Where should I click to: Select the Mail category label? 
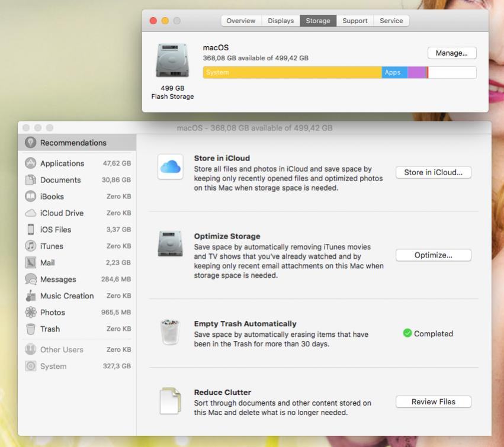click(47, 262)
